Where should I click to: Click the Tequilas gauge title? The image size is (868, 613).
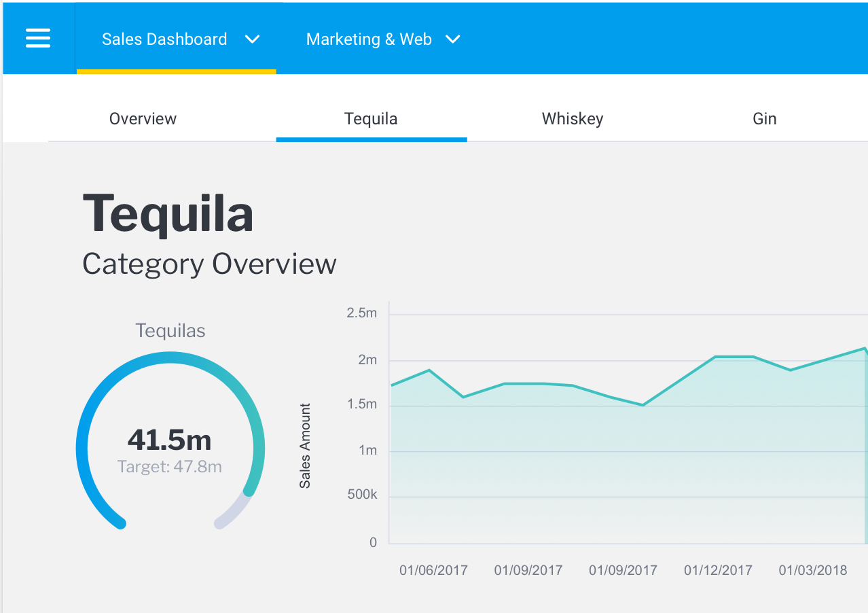click(170, 331)
